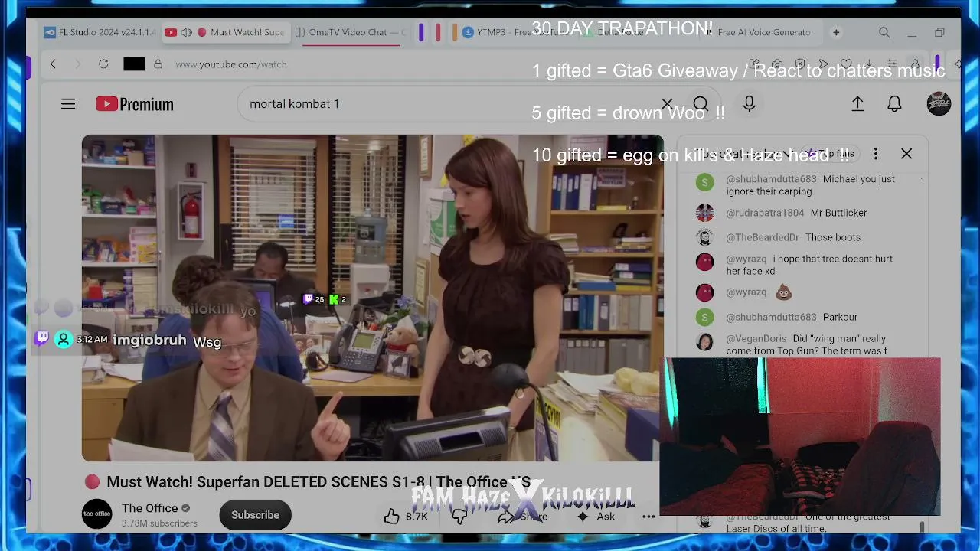Open the account avatar menu
This screenshot has width=980, height=551.
coord(939,104)
